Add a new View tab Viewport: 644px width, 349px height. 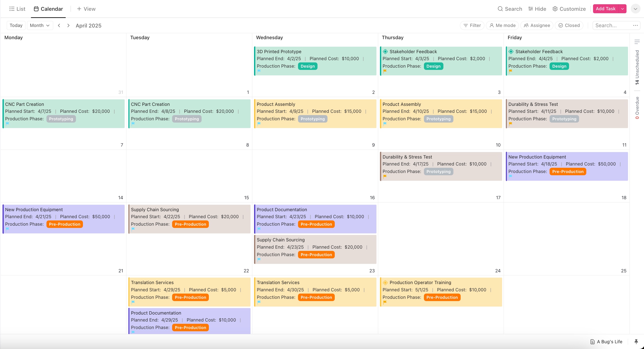coord(86,9)
